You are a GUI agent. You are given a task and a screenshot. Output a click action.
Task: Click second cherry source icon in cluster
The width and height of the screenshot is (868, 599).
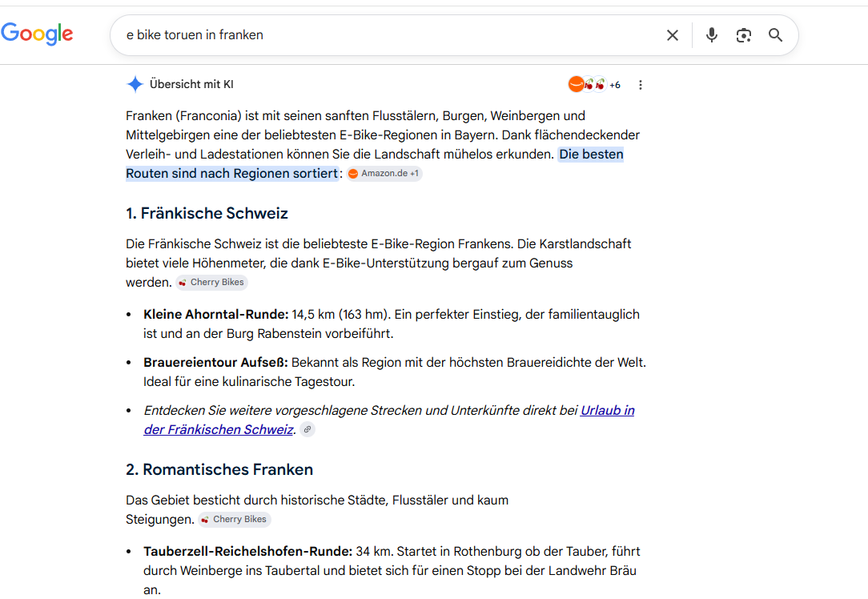600,84
